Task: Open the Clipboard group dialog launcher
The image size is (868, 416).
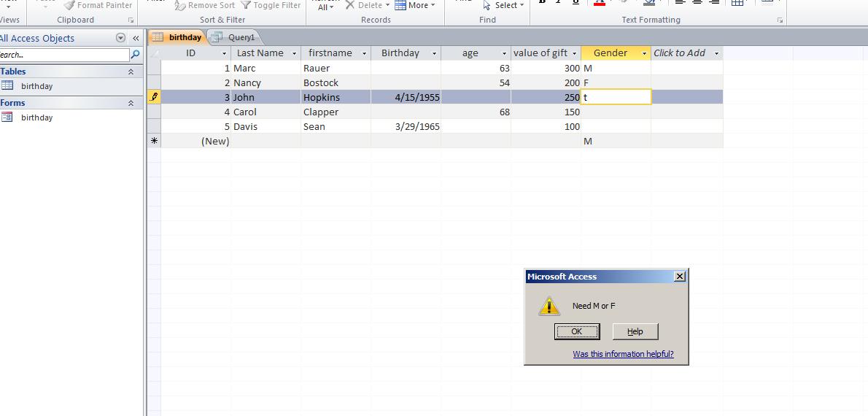Action: click(x=131, y=20)
